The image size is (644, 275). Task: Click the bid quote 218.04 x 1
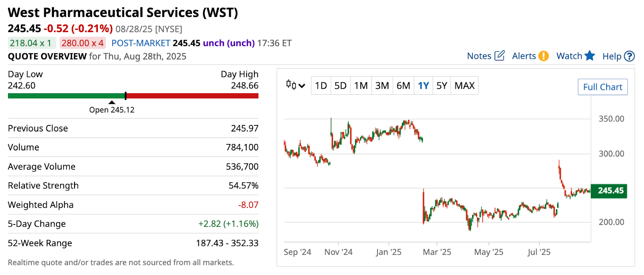pos(32,43)
